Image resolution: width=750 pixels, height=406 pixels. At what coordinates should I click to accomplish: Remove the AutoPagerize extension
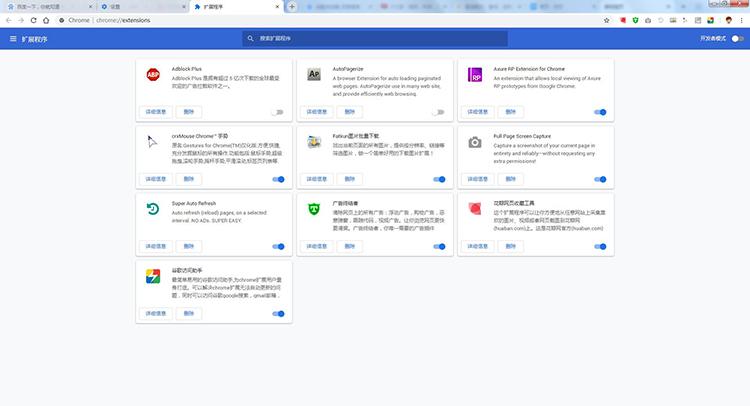click(x=350, y=112)
